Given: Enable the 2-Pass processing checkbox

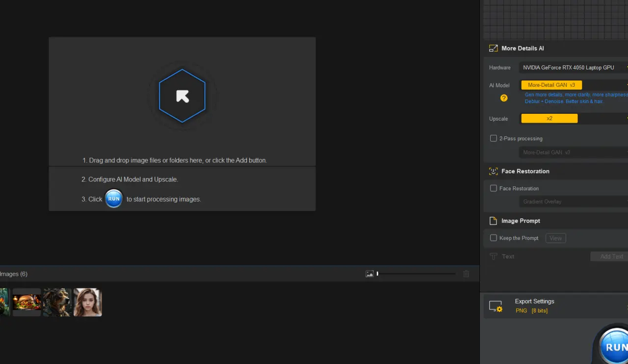Looking at the screenshot, I should [x=494, y=138].
